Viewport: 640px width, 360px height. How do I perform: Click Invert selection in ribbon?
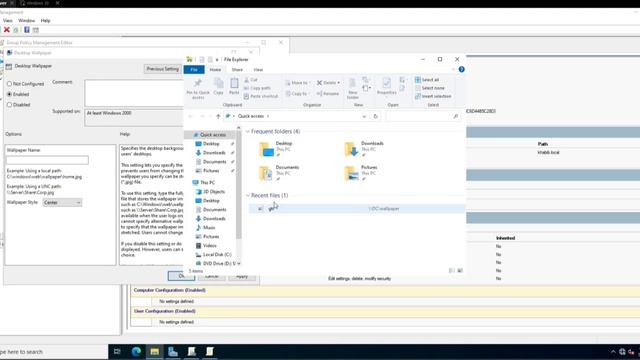point(433,96)
